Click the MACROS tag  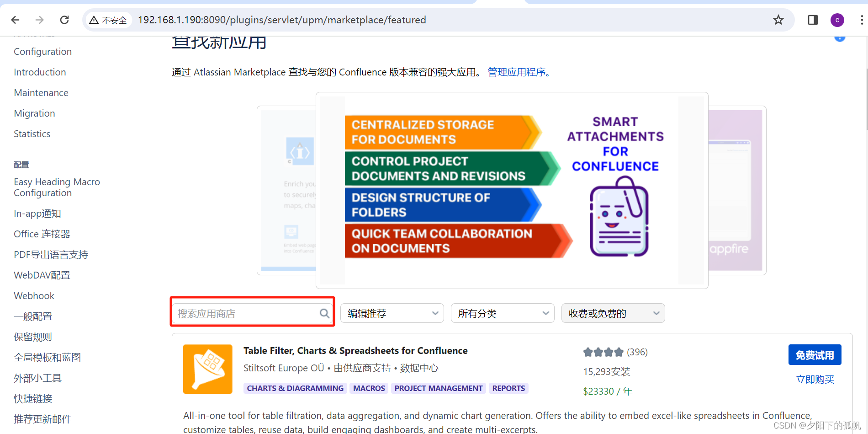[x=369, y=388]
